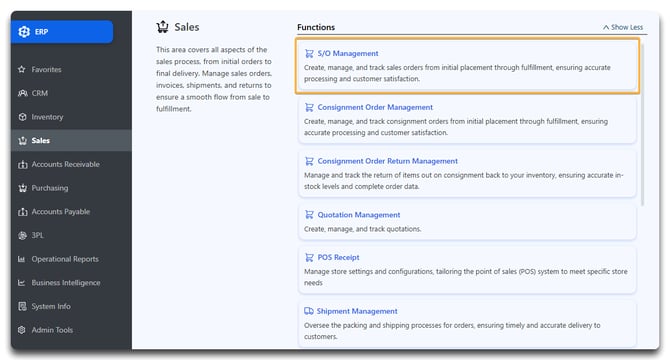
Task: Click the ERP logo icon
Action: click(x=24, y=32)
